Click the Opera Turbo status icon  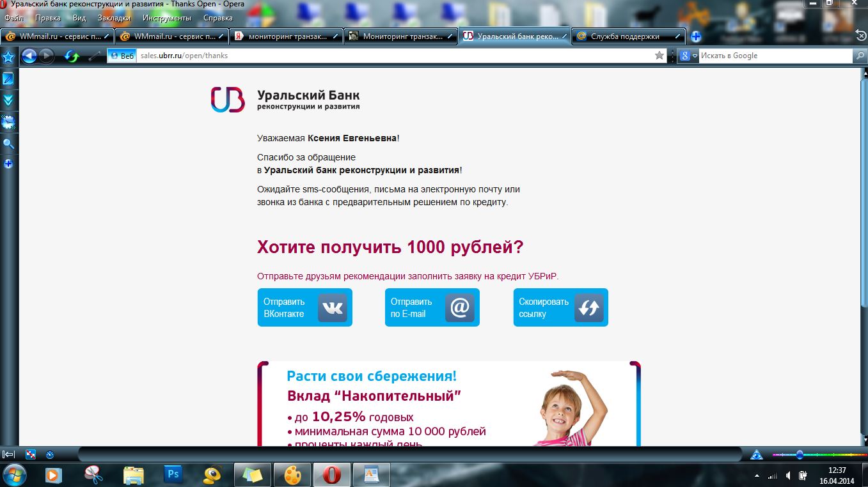click(x=50, y=454)
